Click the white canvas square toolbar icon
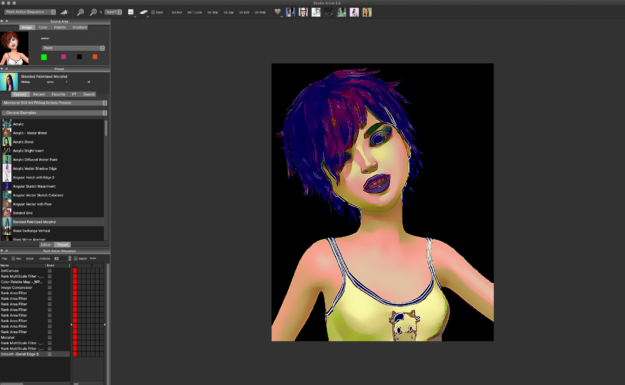This screenshot has height=385, width=625. (130, 12)
